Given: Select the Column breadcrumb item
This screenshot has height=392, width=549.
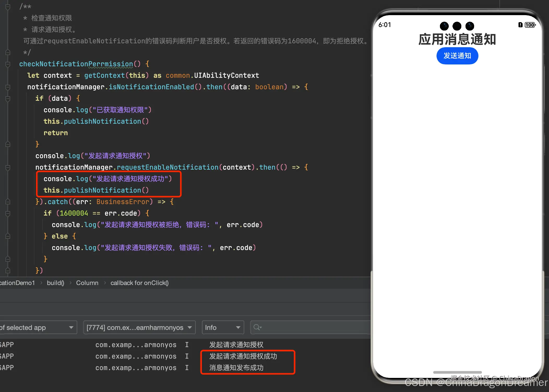Looking at the screenshot, I should pos(87,283).
